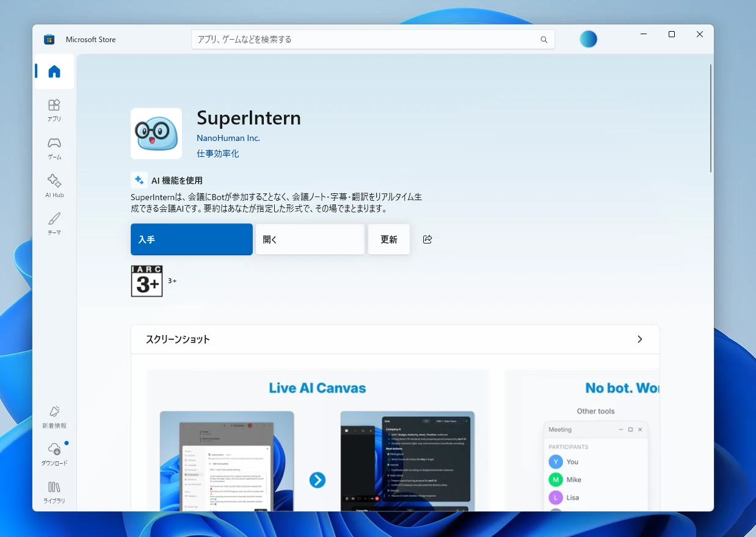756x537 pixels.
Task: Click the 更新 button
Action: (389, 239)
